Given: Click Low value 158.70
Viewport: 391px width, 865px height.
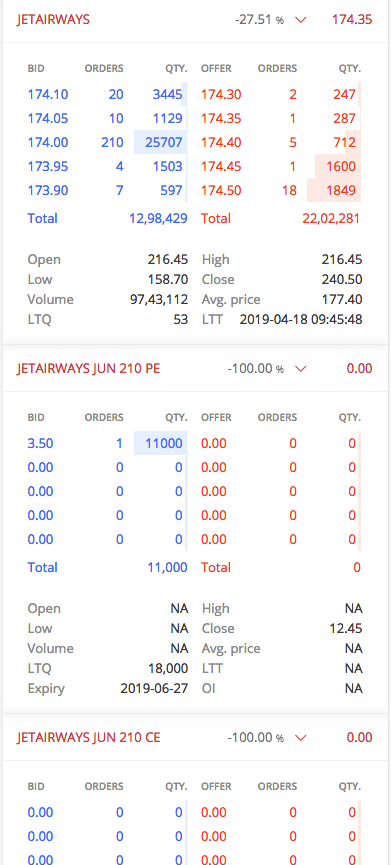Looking at the screenshot, I should [x=168, y=279].
